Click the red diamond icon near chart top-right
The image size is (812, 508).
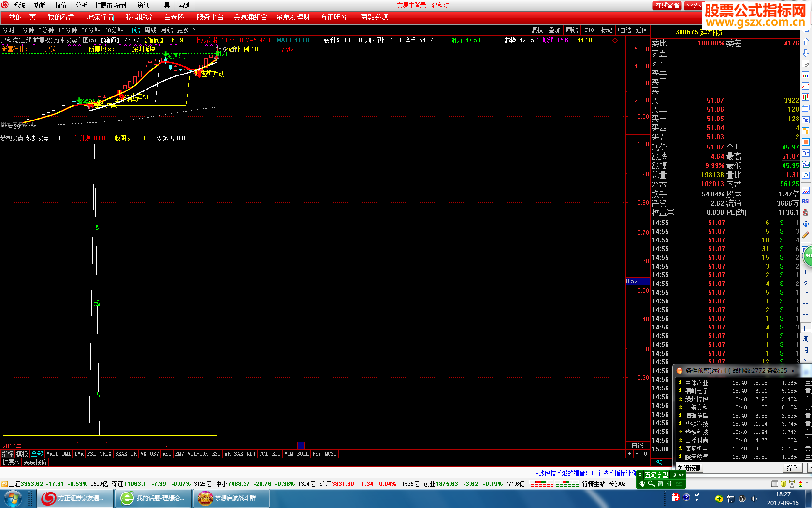click(615, 40)
